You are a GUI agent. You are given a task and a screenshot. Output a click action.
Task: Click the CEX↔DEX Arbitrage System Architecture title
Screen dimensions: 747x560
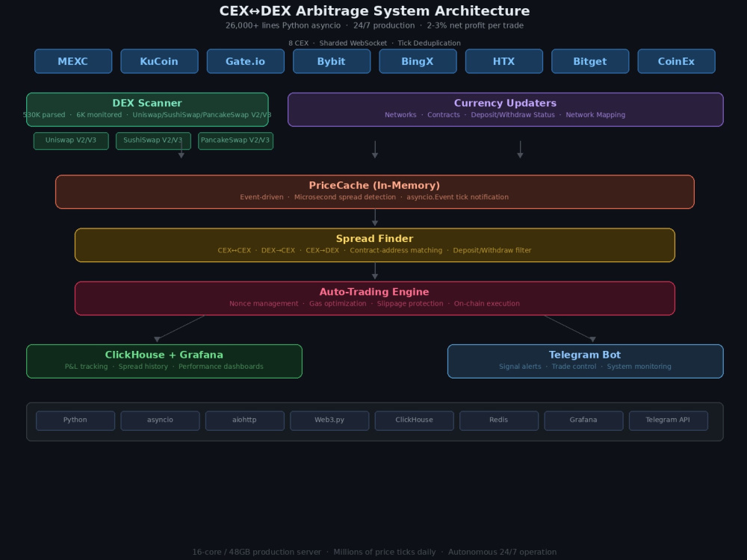(x=374, y=11)
